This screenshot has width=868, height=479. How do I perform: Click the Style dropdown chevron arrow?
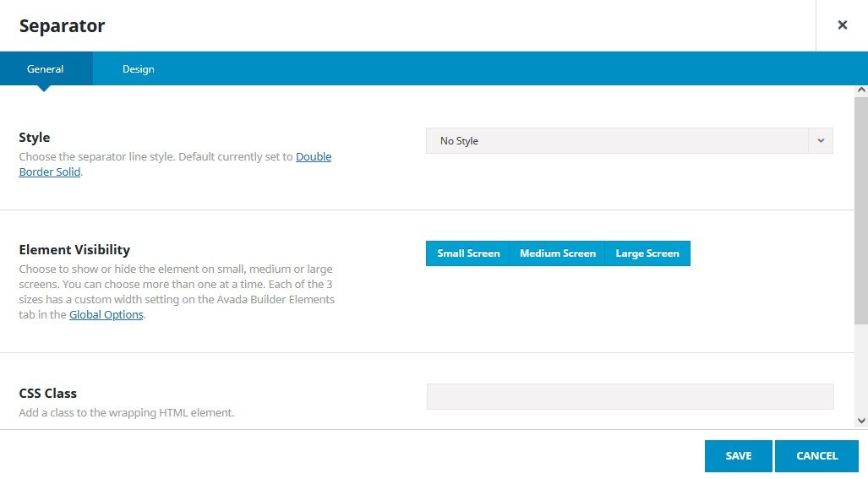pyautogui.click(x=821, y=141)
